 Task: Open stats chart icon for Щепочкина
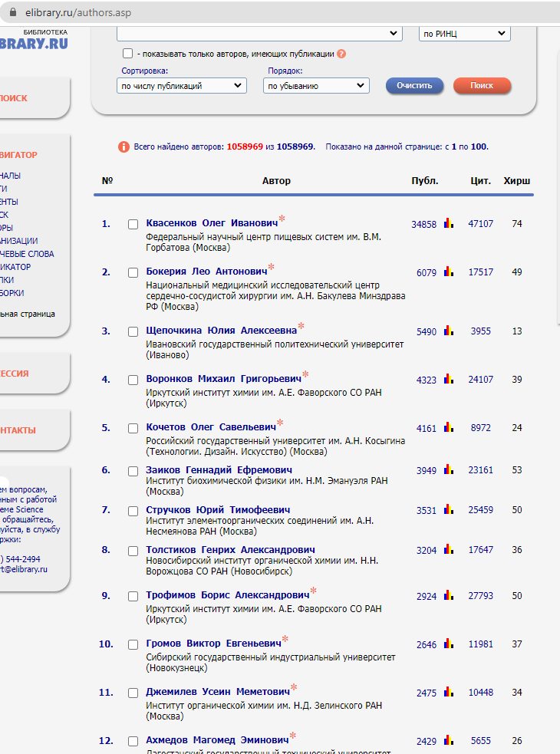tap(449, 331)
